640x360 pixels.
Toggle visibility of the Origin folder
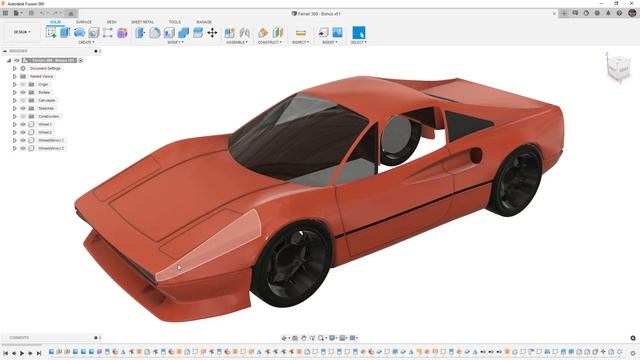tap(23, 84)
